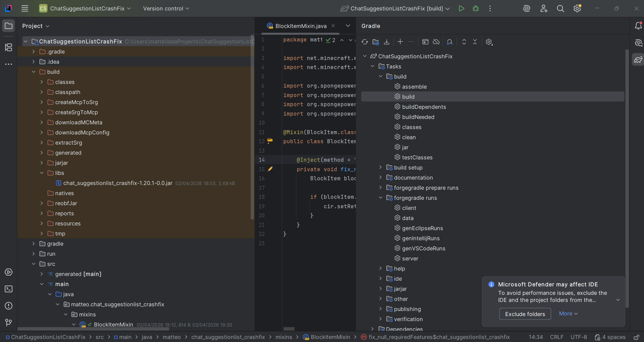644x342 pixels.
Task: Sync all Gradle projects refresh icon
Action: pyautogui.click(x=365, y=42)
